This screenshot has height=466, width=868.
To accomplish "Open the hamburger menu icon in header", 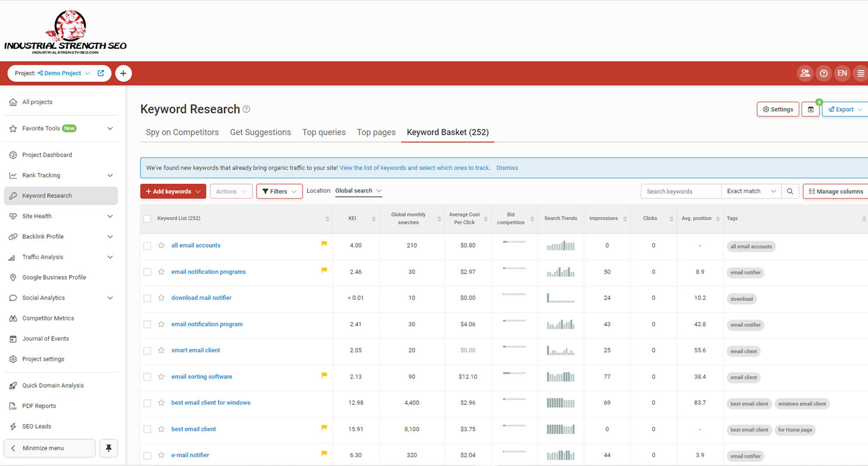I will [x=860, y=73].
